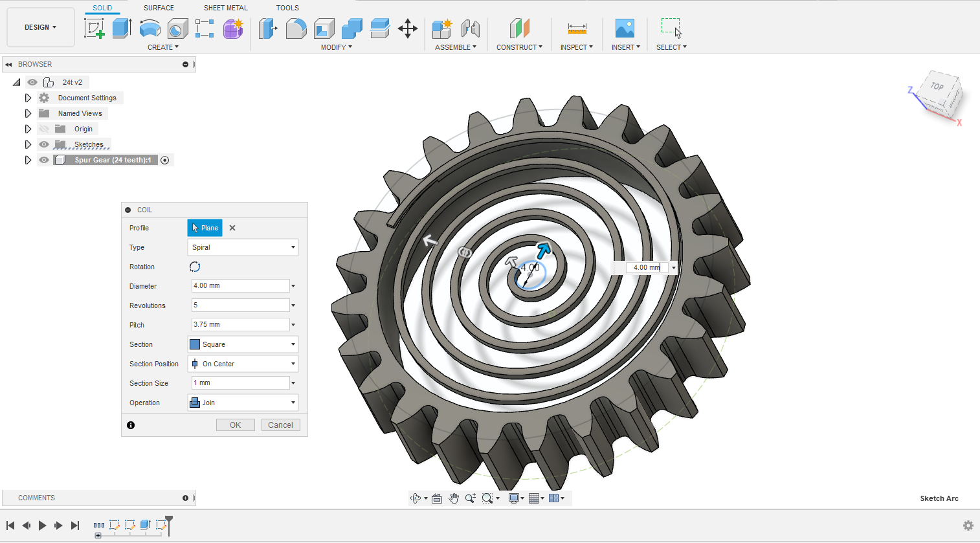Open the Type dropdown showing Spiral
This screenshot has width=980, height=543.
(243, 247)
